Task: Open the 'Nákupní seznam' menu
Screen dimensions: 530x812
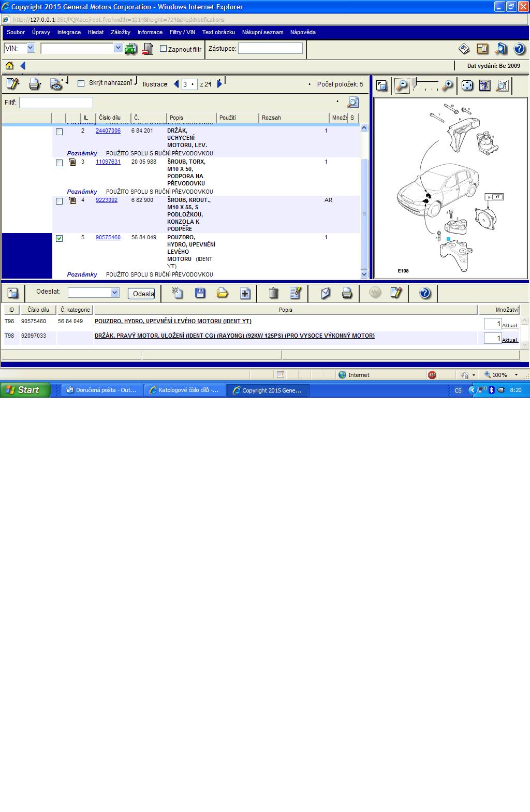Action: click(x=262, y=32)
